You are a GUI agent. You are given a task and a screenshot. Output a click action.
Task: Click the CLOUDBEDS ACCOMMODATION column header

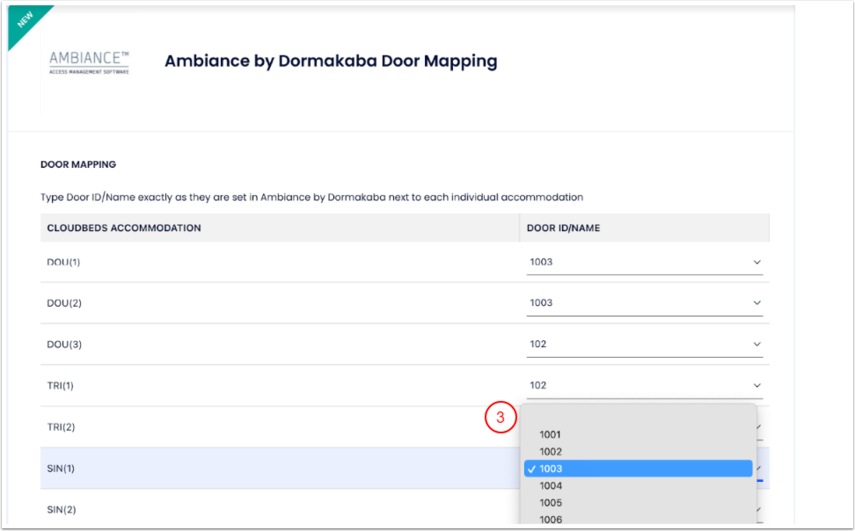[x=124, y=228]
